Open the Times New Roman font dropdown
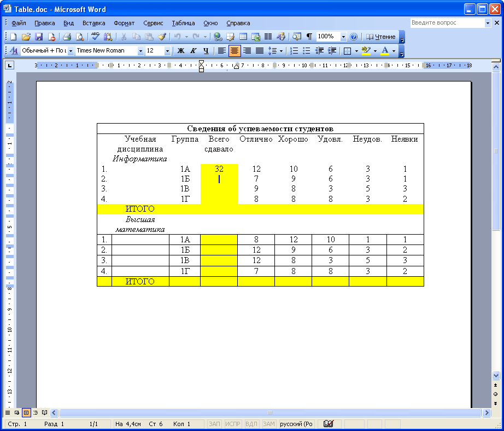Viewport: 504px width, 431px height. tap(140, 51)
